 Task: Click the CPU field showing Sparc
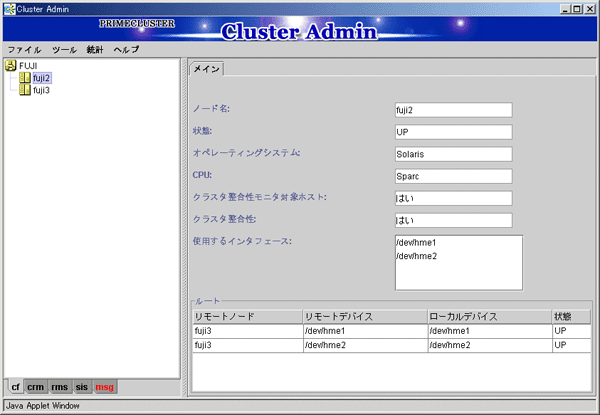pos(453,176)
